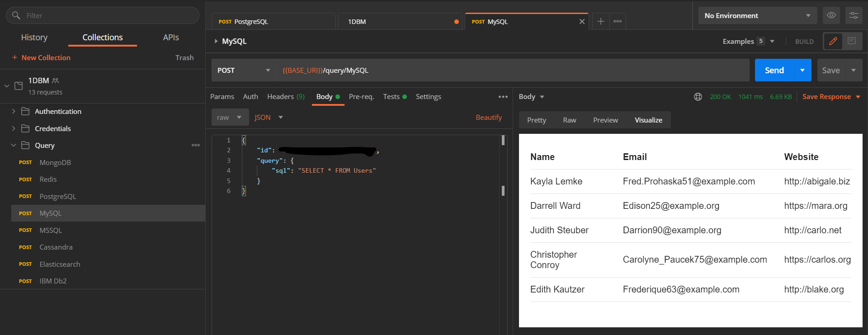The height and width of the screenshot is (335, 868).
Task: Click the Credentials folder icon
Action: coord(25,128)
